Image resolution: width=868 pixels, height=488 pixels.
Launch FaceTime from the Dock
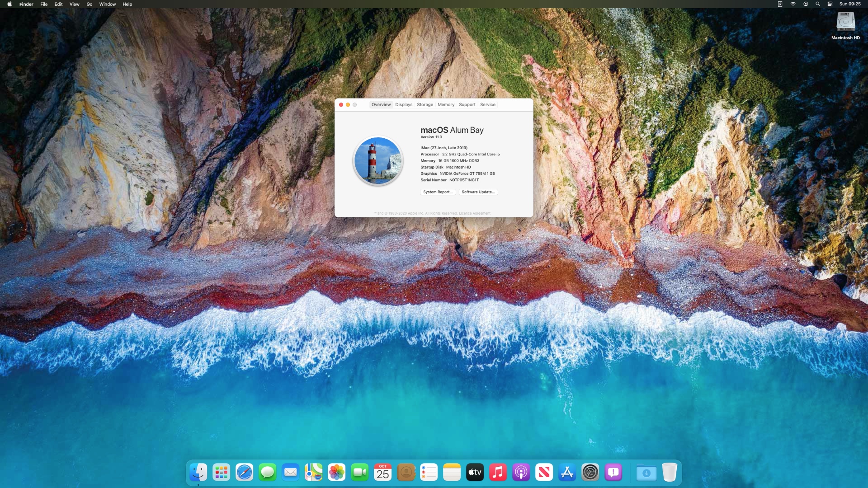coord(359,473)
